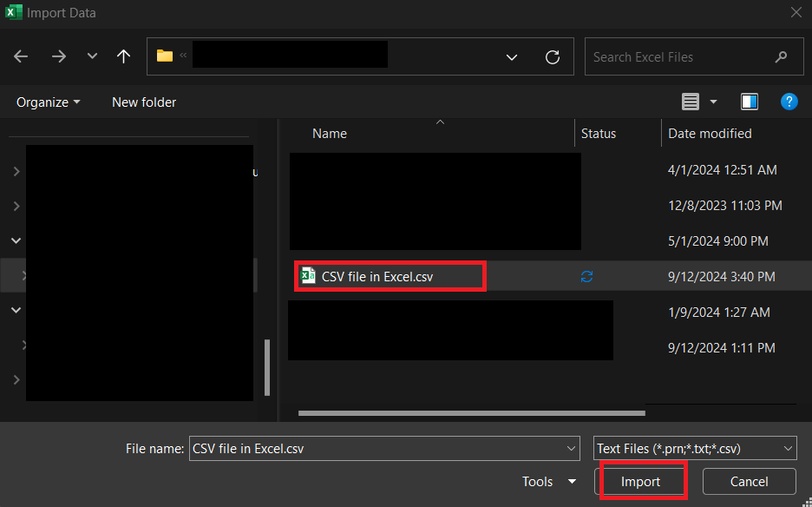Viewport: 812px width, 507px height.
Task: Click date 4/1/2024 12:51 AM
Action: click(723, 170)
